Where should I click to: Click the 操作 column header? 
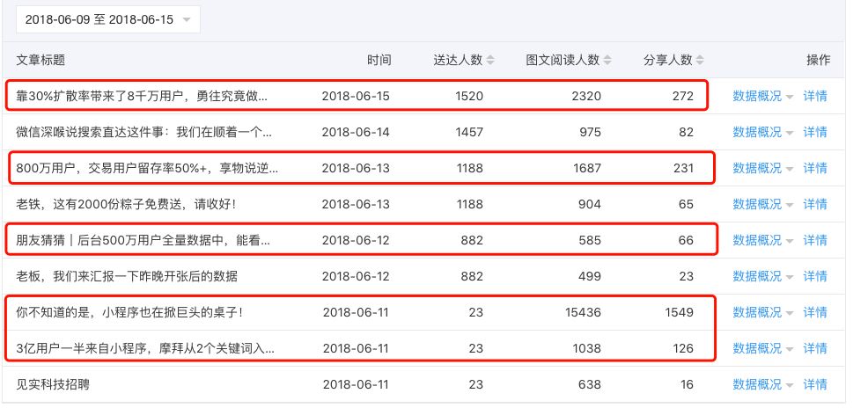818,61
